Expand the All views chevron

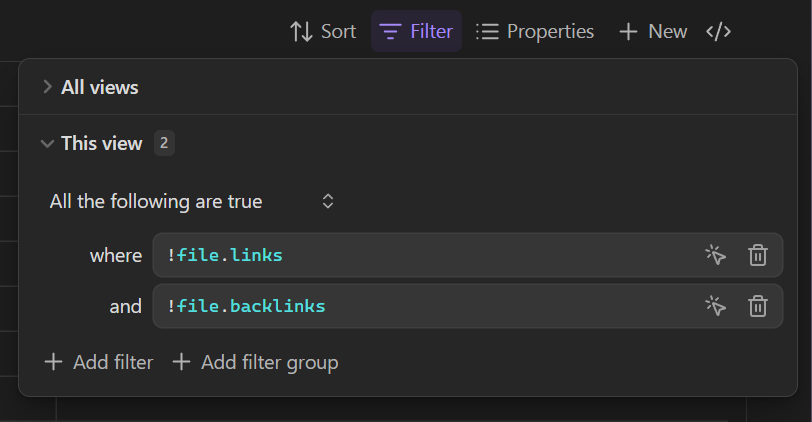pyautogui.click(x=46, y=87)
